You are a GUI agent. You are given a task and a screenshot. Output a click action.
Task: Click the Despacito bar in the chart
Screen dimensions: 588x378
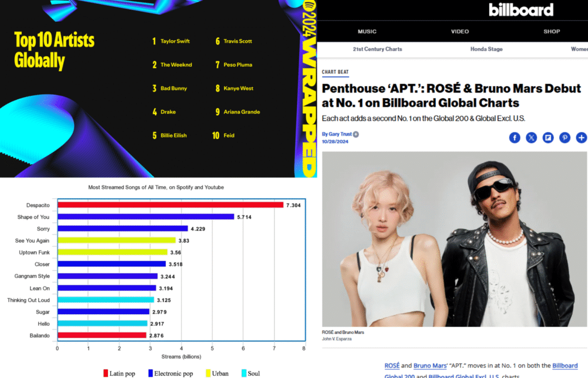tap(171, 205)
